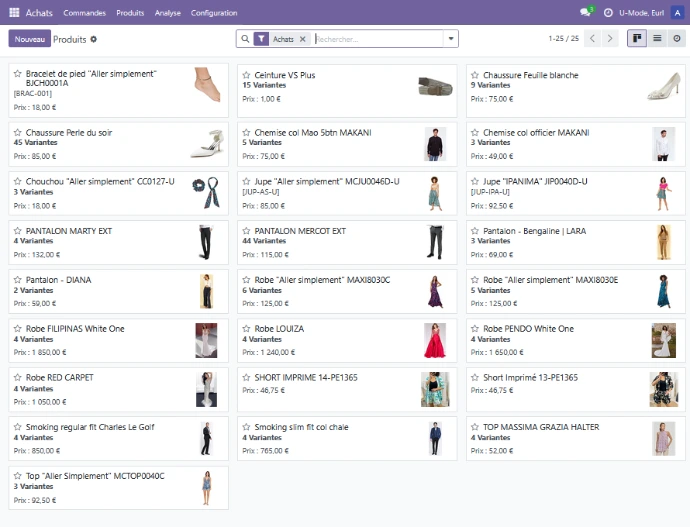690x527 pixels.
Task: Remove the Achats filter tag
Action: 302,39
